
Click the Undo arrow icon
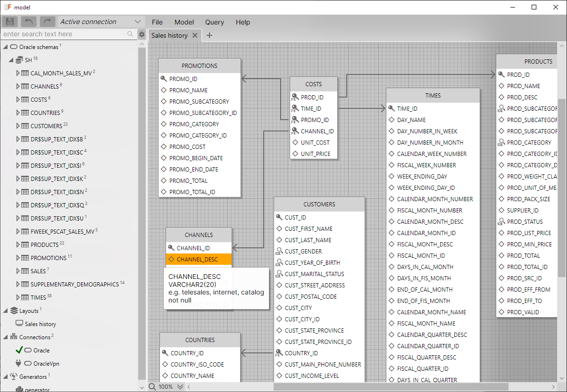(x=29, y=22)
